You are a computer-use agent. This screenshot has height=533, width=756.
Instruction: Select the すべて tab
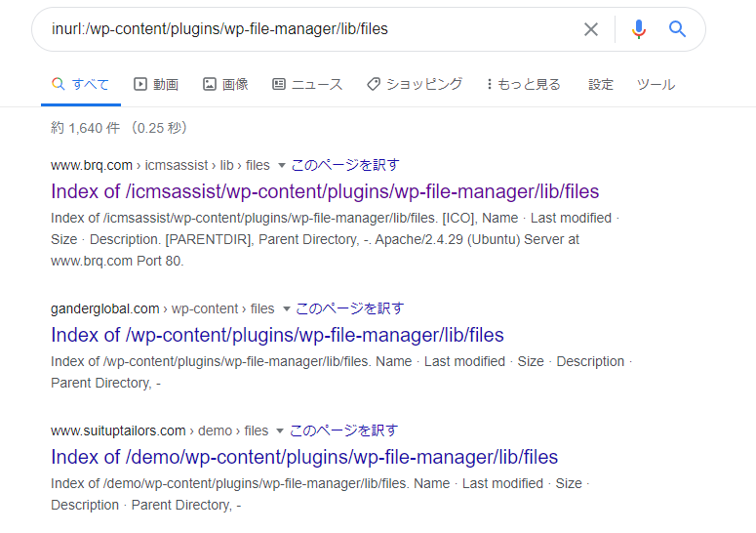(x=81, y=84)
